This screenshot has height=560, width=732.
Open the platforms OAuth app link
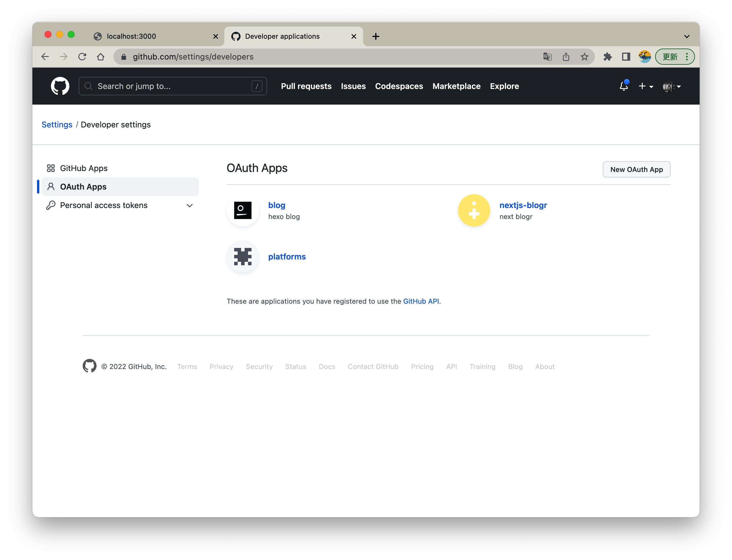click(287, 257)
